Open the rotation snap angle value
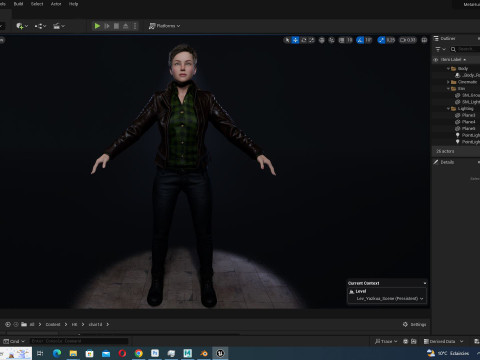The height and width of the screenshot is (360, 480). point(368,40)
